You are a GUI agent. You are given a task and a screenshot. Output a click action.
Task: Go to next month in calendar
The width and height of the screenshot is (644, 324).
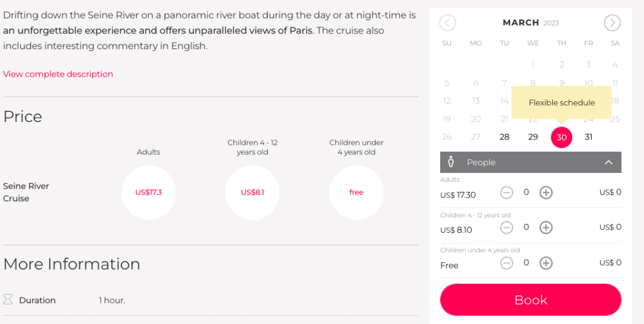612,23
